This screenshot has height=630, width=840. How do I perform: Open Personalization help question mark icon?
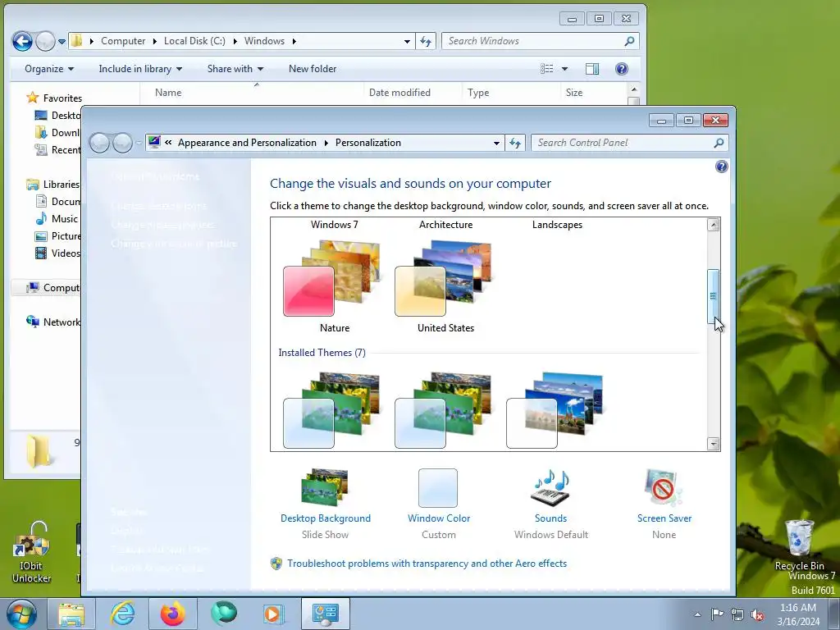721,167
